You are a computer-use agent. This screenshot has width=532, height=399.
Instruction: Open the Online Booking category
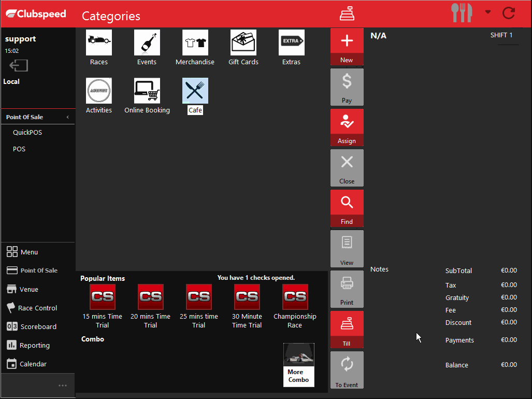(x=147, y=96)
